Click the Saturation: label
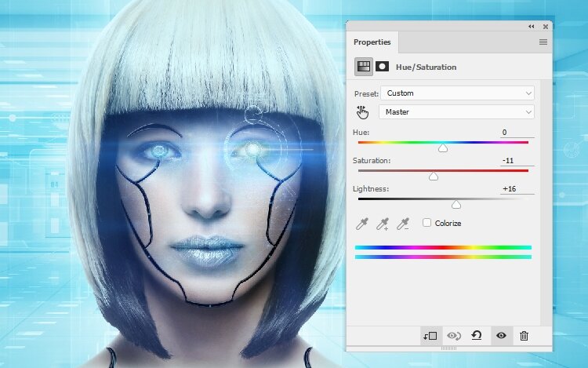Viewport: 588px width, 368px height. pyautogui.click(x=372, y=161)
